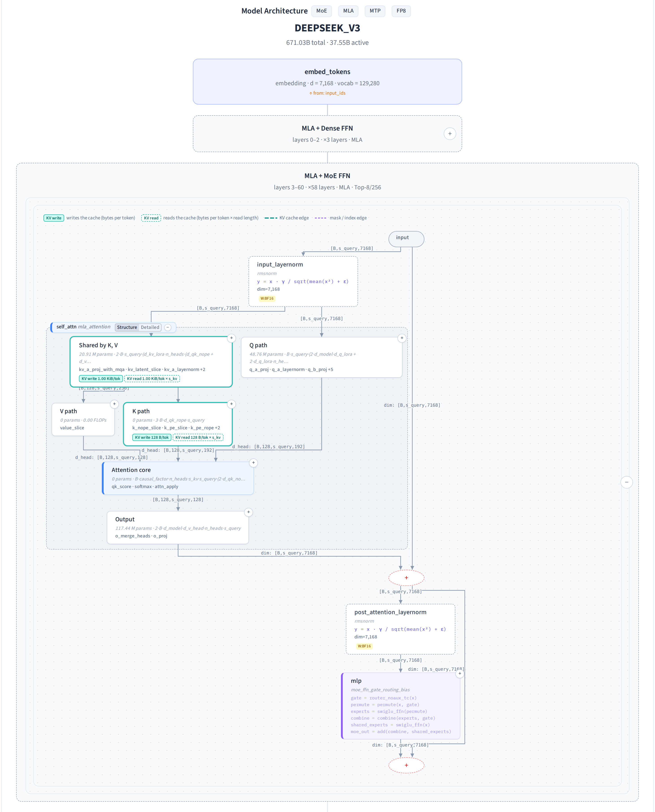Select the post_attention_layernorm node
This screenshot has width=655, height=812.
[x=400, y=629]
